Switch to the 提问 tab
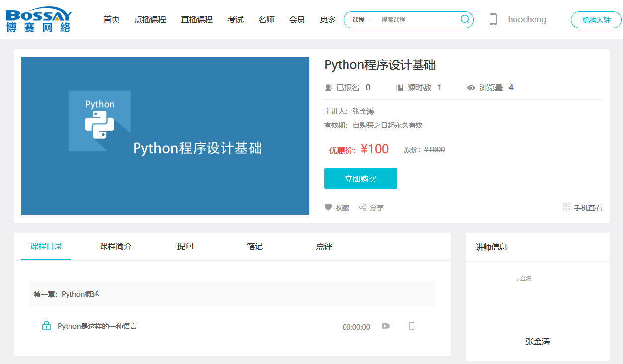The height and width of the screenshot is (364, 623). tap(185, 246)
